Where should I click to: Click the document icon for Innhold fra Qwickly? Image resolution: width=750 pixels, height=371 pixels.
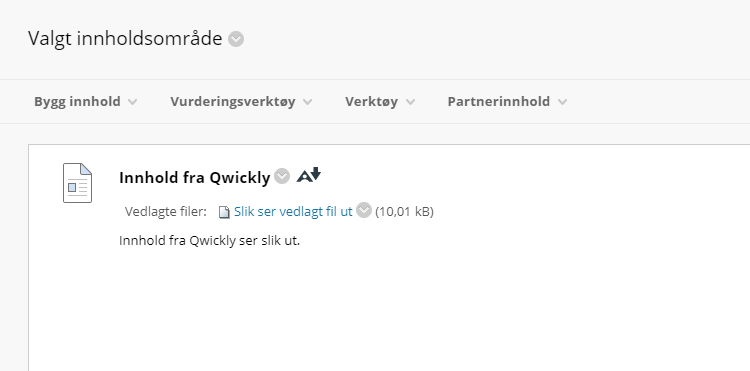(77, 183)
